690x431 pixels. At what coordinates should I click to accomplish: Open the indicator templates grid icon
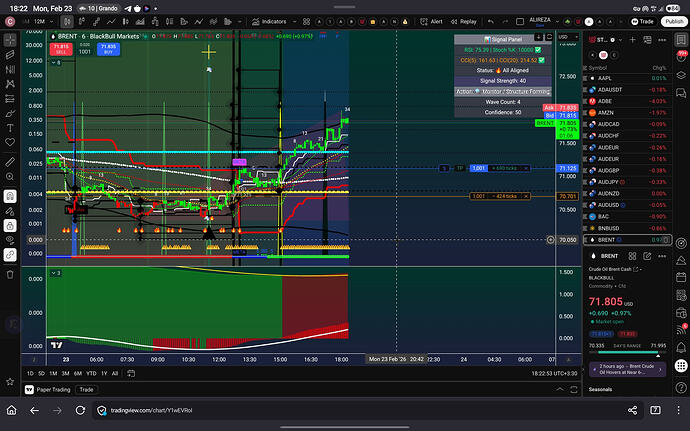point(306,22)
